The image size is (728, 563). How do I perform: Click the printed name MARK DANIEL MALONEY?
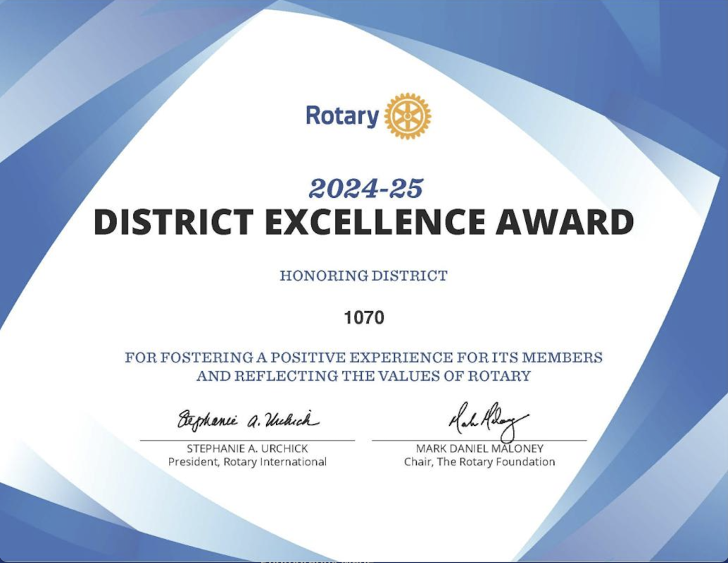point(479,449)
